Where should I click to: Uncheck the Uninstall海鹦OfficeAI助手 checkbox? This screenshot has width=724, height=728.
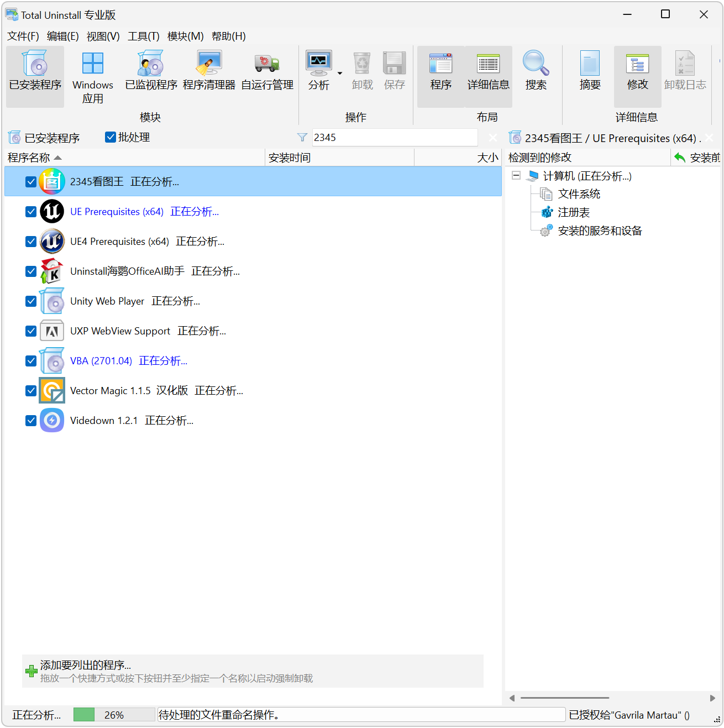(x=31, y=271)
